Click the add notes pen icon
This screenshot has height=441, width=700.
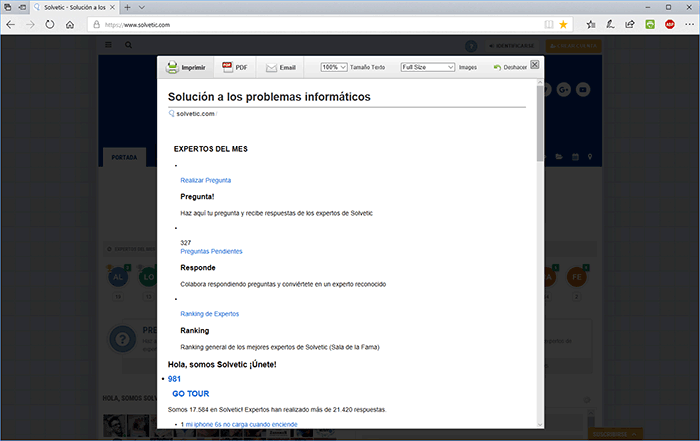point(610,25)
